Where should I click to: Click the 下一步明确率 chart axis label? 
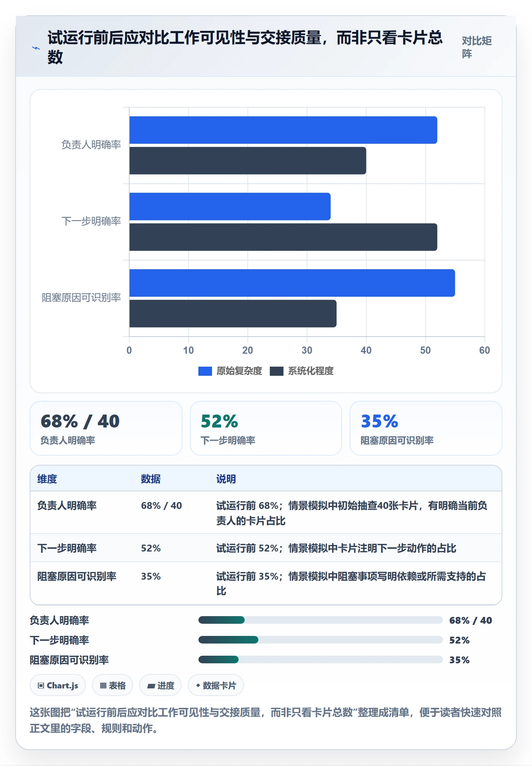pos(91,221)
